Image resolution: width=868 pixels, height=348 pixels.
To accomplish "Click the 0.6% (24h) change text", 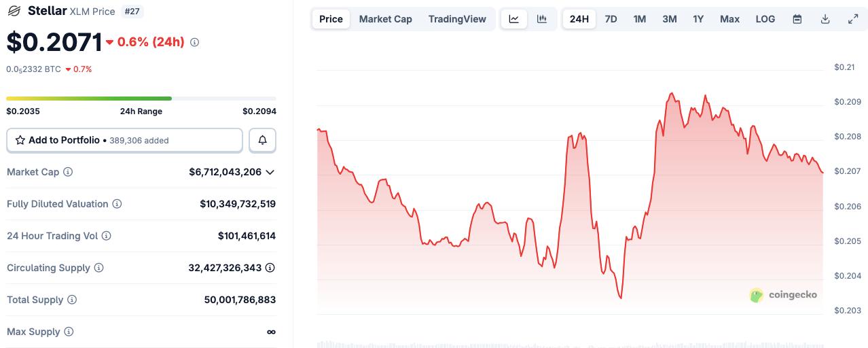I will [x=151, y=42].
